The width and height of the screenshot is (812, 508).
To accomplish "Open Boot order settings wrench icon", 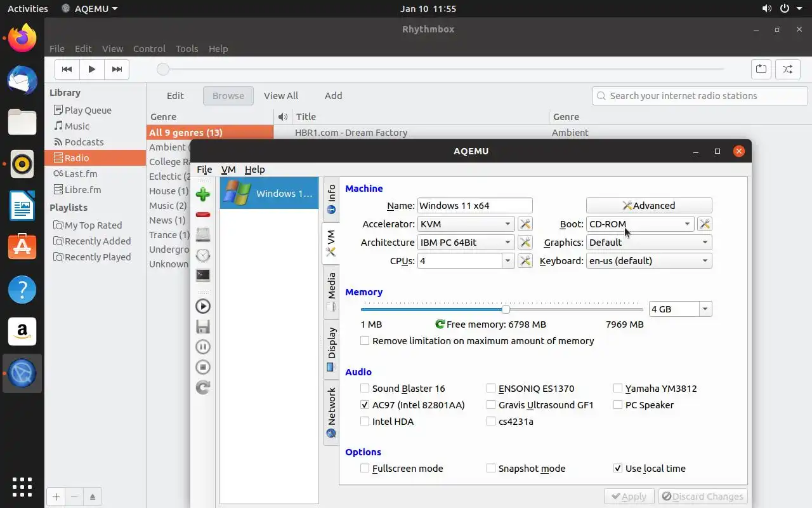I will (704, 224).
